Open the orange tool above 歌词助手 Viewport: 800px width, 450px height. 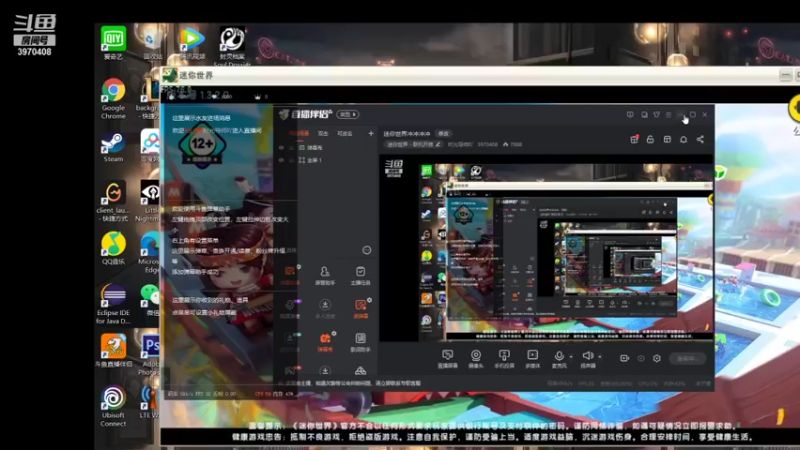pyautogui.click(x=360, y=309)
